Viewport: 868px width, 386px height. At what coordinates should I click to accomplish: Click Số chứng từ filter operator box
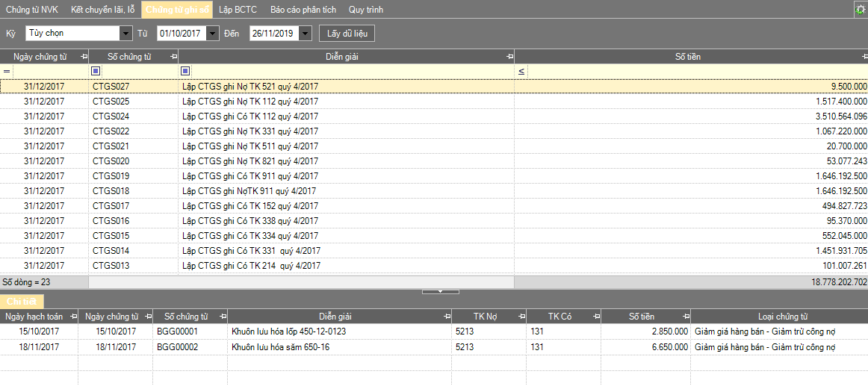[x=96, y=71]
